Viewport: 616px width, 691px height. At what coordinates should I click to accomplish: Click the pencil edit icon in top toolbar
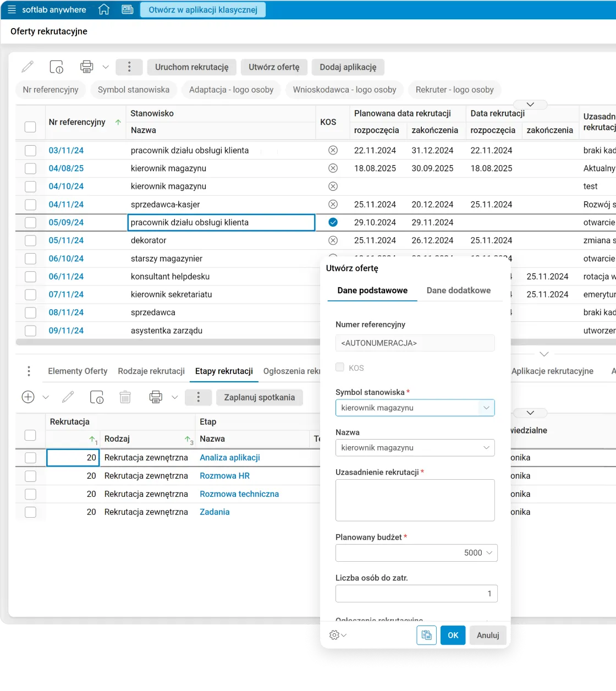pyautogui.click(x=28, y=67)
